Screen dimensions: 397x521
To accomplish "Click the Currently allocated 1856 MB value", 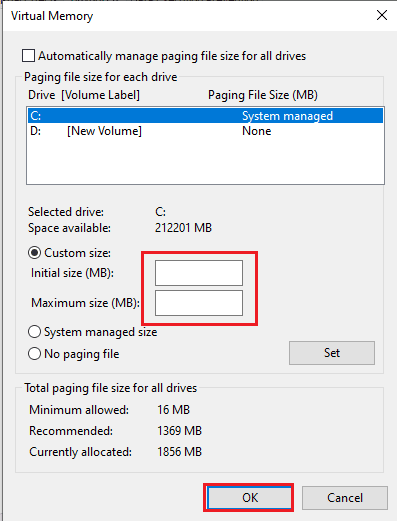I will coord(179,452).
